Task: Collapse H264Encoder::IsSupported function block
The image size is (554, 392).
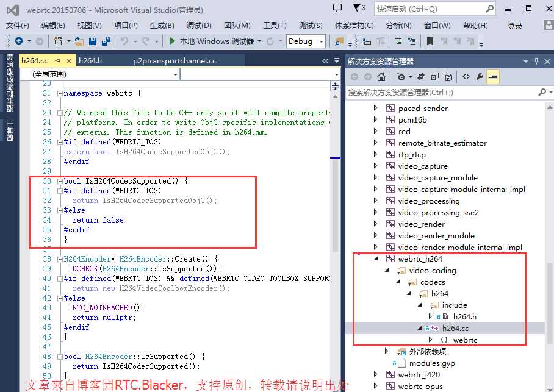Action: [x=60, y=357]
